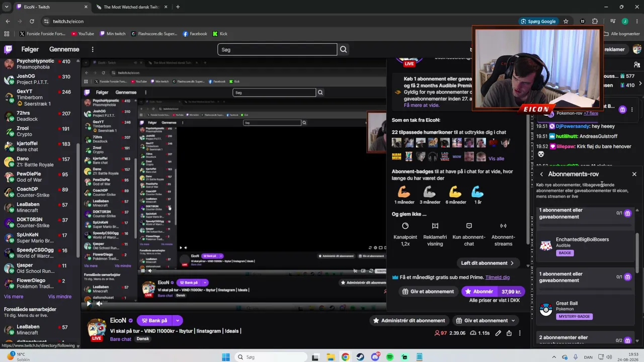Screen dimensions: 644x362
Task: Open the Twitch navigation three-dot menu
Action: (x=93, y=49)
